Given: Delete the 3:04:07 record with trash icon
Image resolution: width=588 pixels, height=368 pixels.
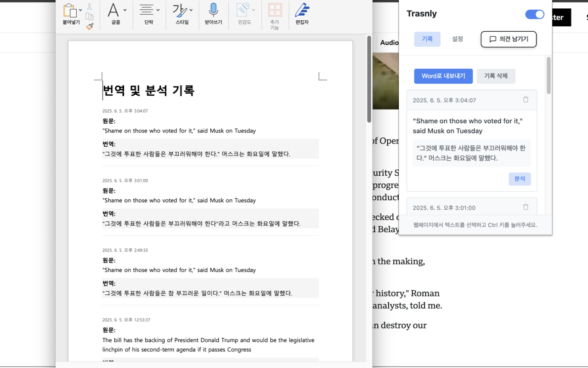Looking at the screenshot, I should coord(526,99).
